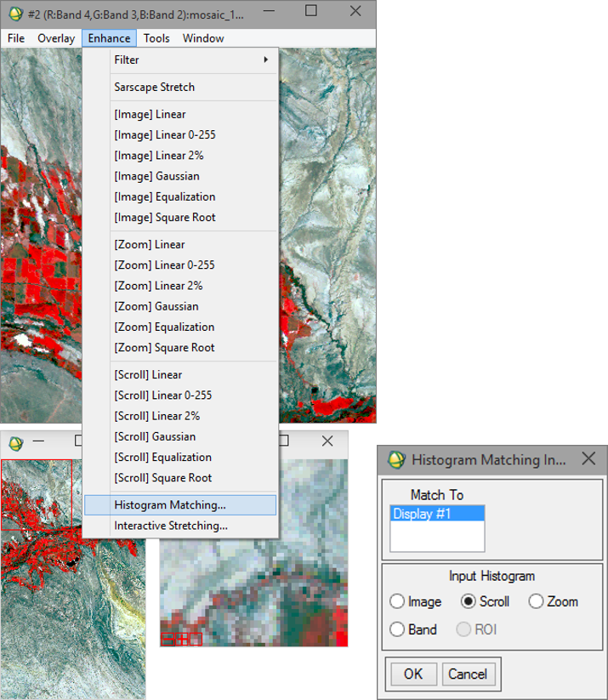
Task: Expand the Filter submenu
Action: (180, 60)
